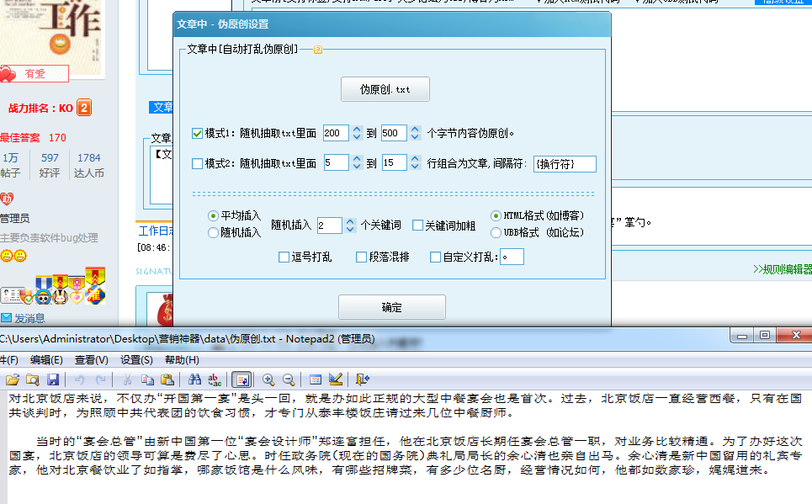Uncheck the 模式1 checkbox

tap(198, 133)
